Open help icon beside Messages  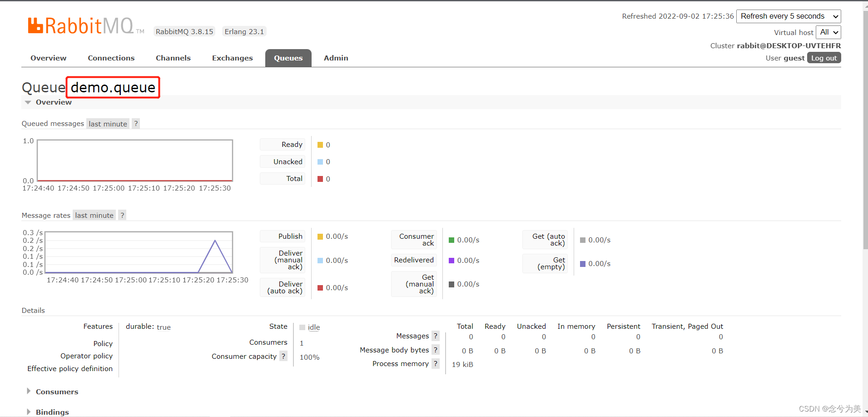[x=436, y=336]
